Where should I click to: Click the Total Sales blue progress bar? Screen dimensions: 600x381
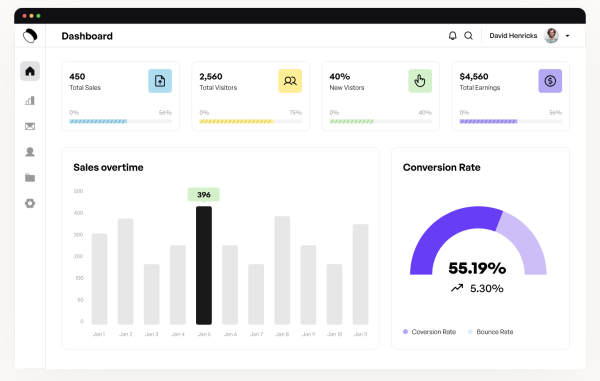pos(121,121)
